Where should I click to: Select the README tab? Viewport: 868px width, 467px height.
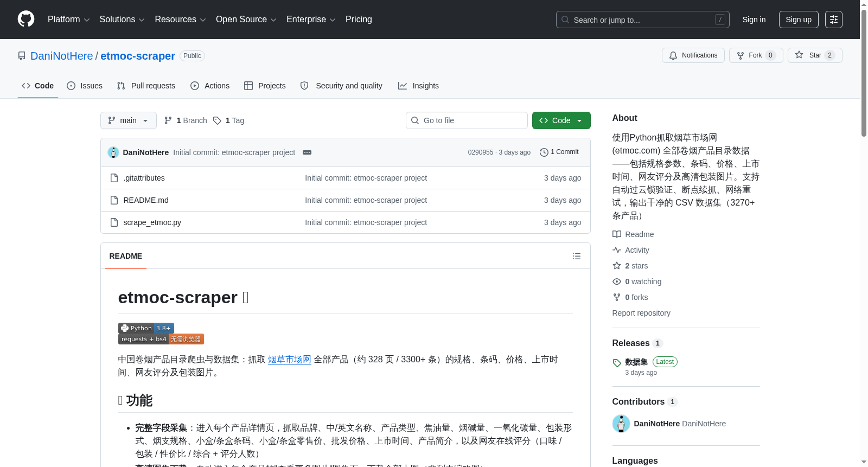126,256
